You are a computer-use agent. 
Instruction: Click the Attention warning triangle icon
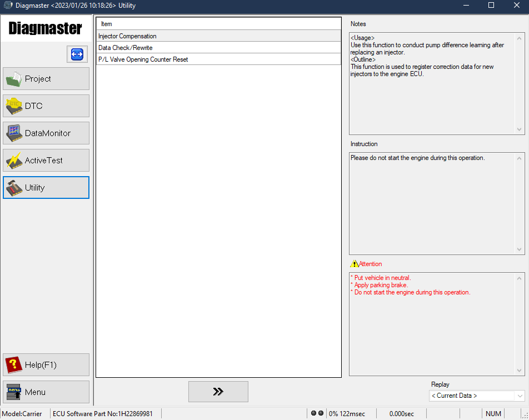click(355, 263)
